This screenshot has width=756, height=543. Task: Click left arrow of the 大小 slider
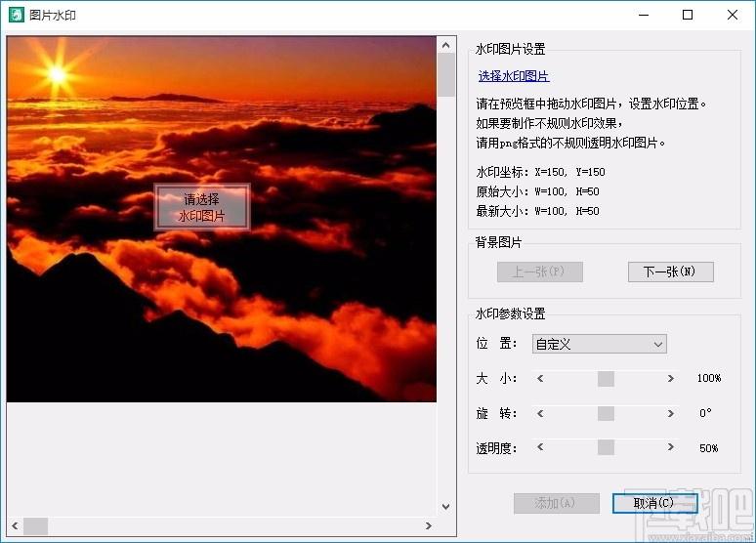tap(540, 379)
